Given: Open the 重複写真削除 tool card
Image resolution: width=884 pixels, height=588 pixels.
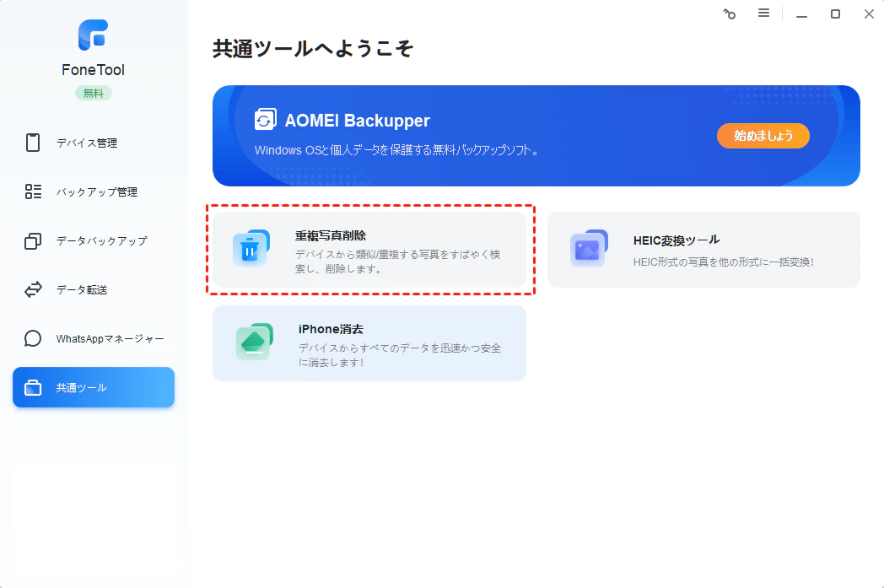Looking at the screenshot, I should click(369, 250).
